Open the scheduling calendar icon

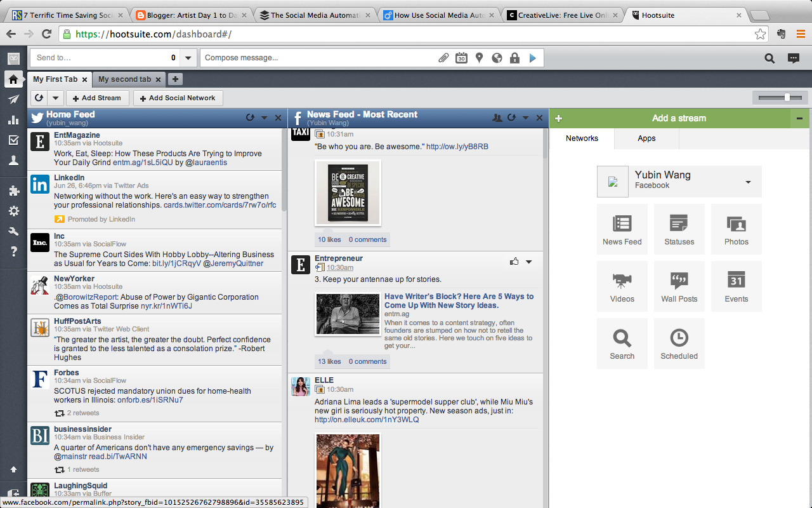(x=461, y=58)
